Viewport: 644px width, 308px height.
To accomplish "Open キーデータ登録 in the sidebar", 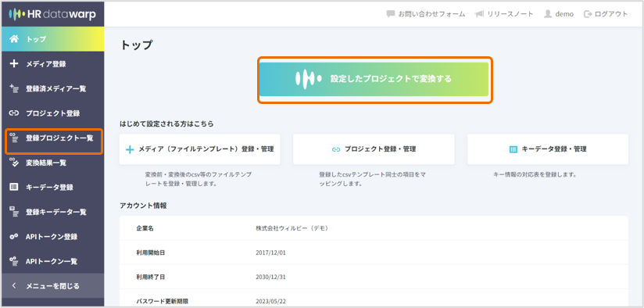I will 52,188.
